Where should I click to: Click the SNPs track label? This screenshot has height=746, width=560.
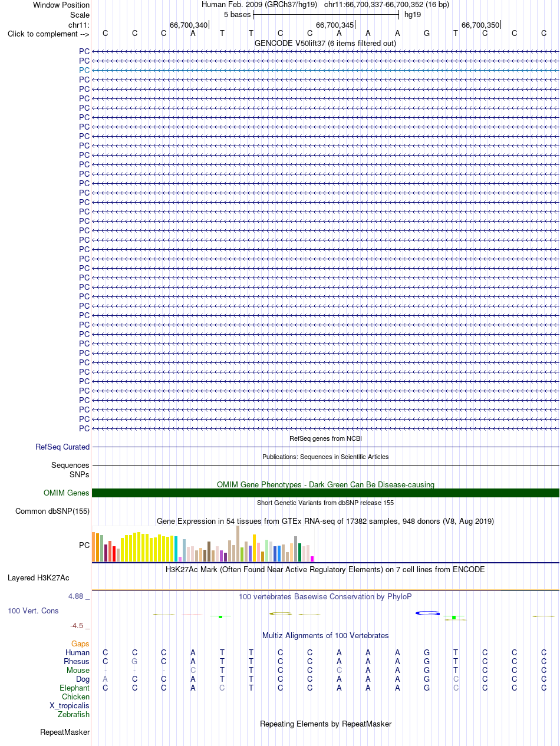tap(80, 474)
